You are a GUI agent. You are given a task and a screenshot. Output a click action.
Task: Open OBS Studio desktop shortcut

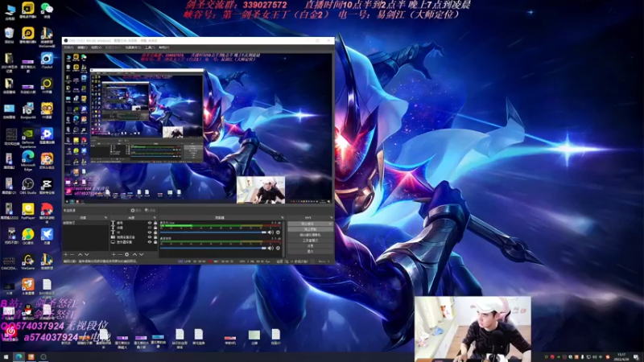tap(28, 186)
